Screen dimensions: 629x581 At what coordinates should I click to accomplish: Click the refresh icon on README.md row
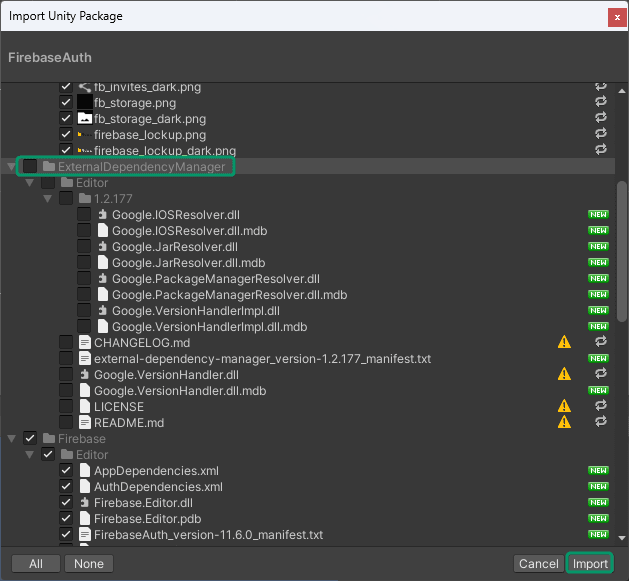(601, 422)
